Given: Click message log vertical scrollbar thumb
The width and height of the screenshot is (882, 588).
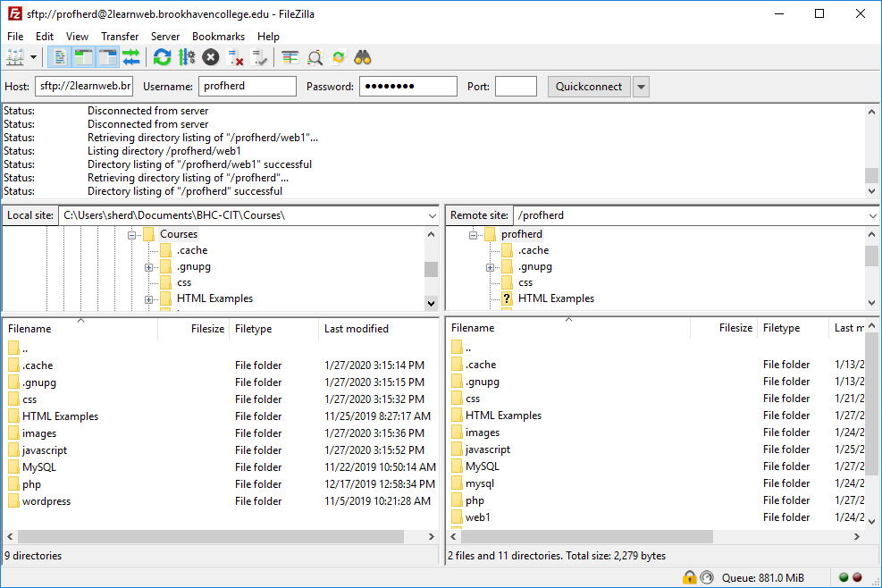Looking at the screenshot, I should click(871, 175).
